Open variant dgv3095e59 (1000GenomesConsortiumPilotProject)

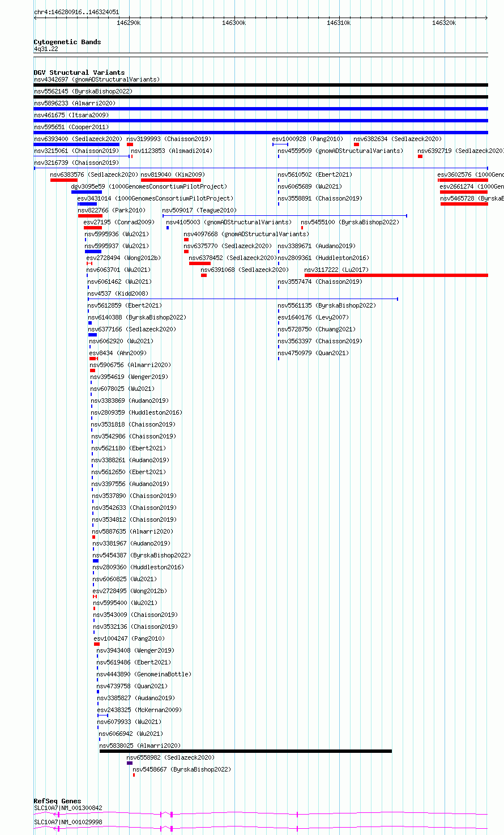149,186
